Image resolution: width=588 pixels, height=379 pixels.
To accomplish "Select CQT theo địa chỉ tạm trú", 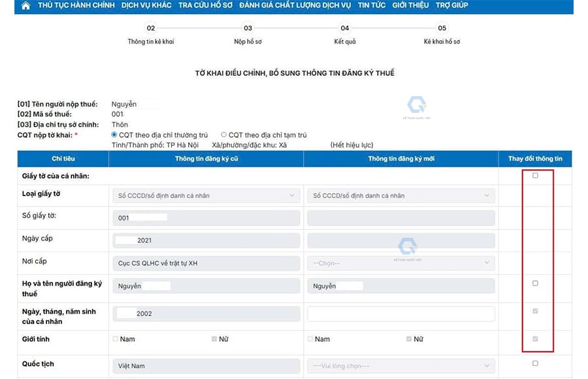I will click(224, 135).
